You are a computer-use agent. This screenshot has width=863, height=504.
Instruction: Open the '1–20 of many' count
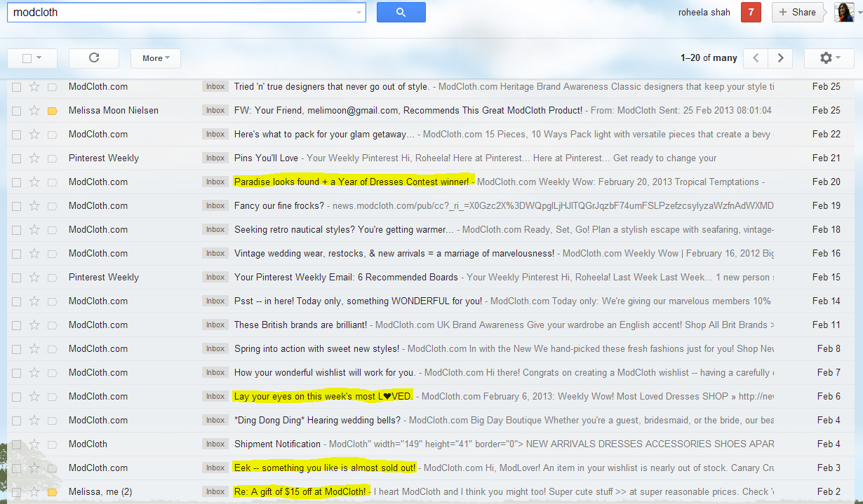(x=709, y=58)
